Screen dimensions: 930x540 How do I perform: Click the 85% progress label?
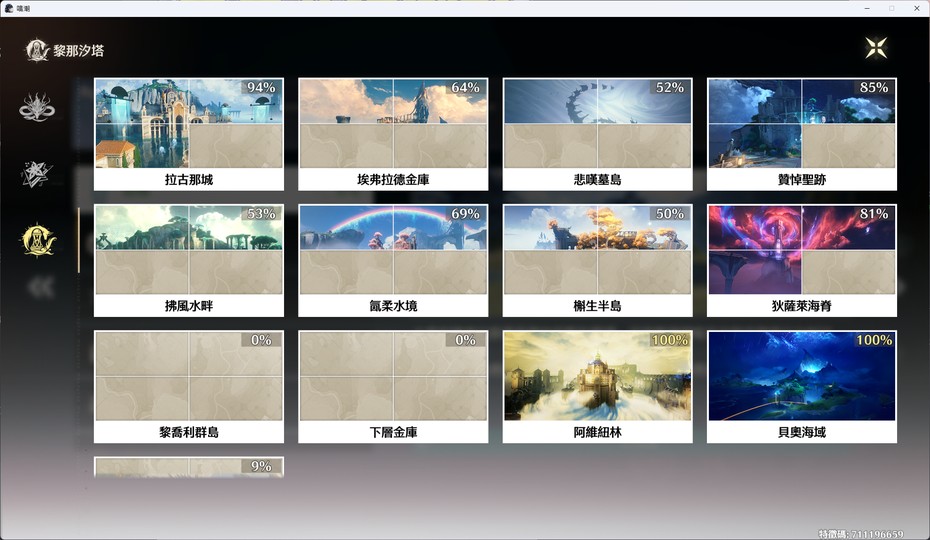[x=874, y=87]
